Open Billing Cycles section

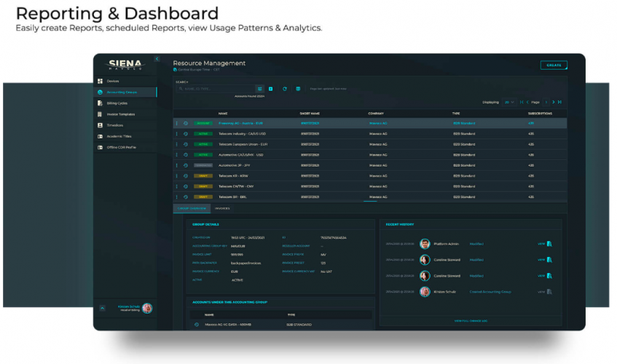pos(117,103)
